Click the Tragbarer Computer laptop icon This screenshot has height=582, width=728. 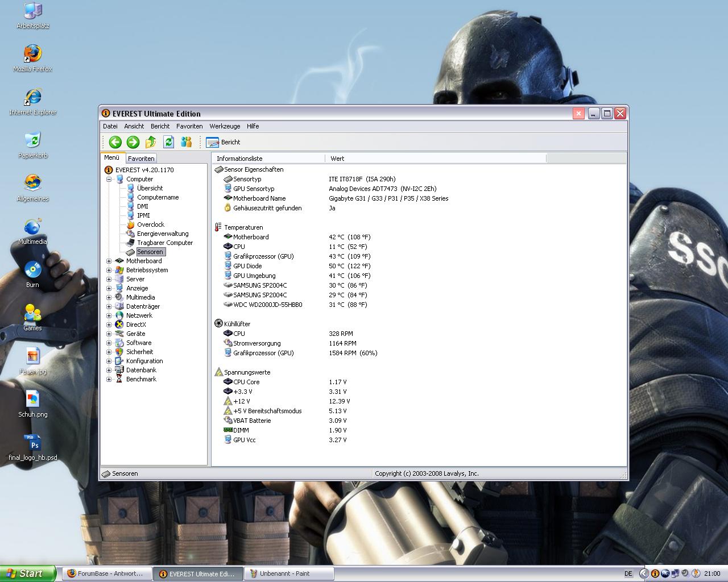(x=130, y=243)
